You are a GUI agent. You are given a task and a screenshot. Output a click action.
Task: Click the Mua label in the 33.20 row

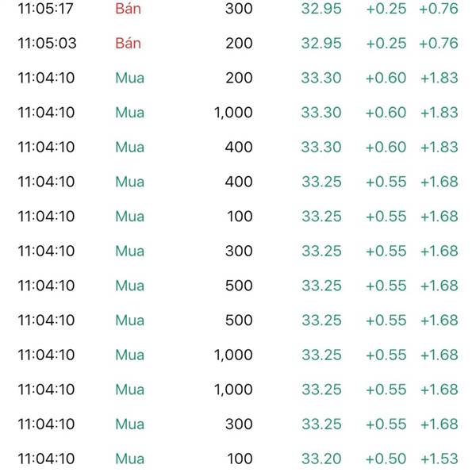point(130,459)
